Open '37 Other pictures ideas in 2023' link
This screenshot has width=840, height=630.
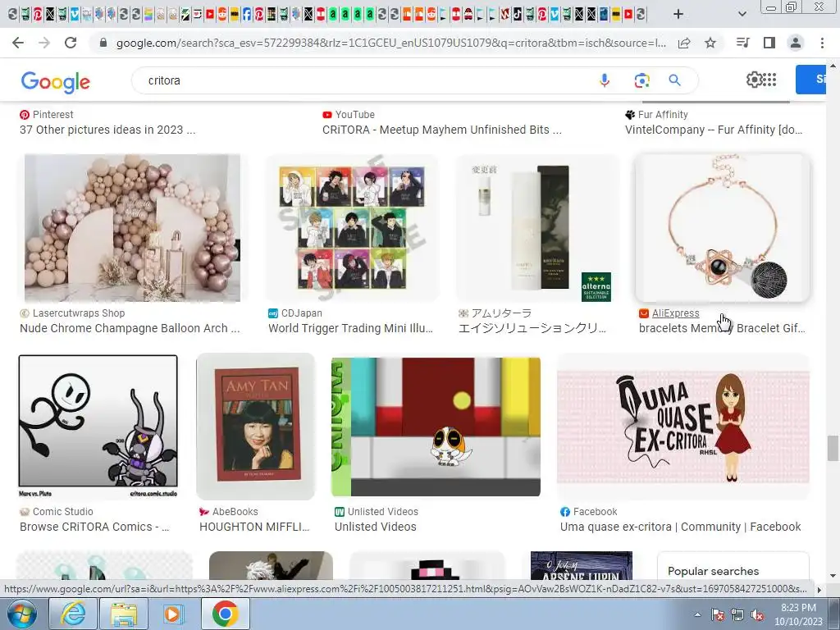click(x=107, y=130)
